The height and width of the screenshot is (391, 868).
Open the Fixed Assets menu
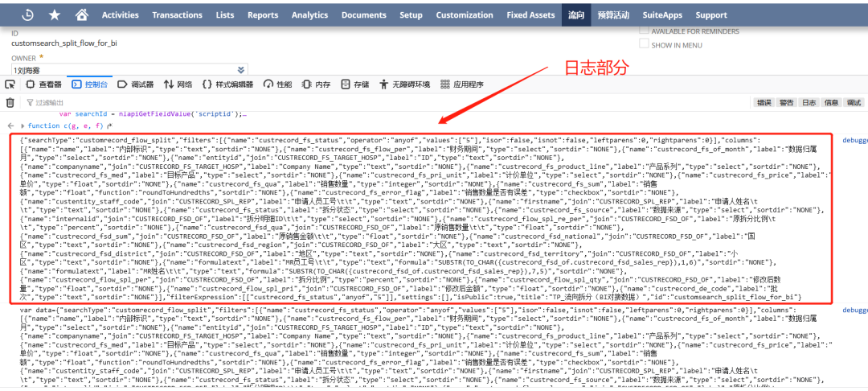(x=530, y=15)
